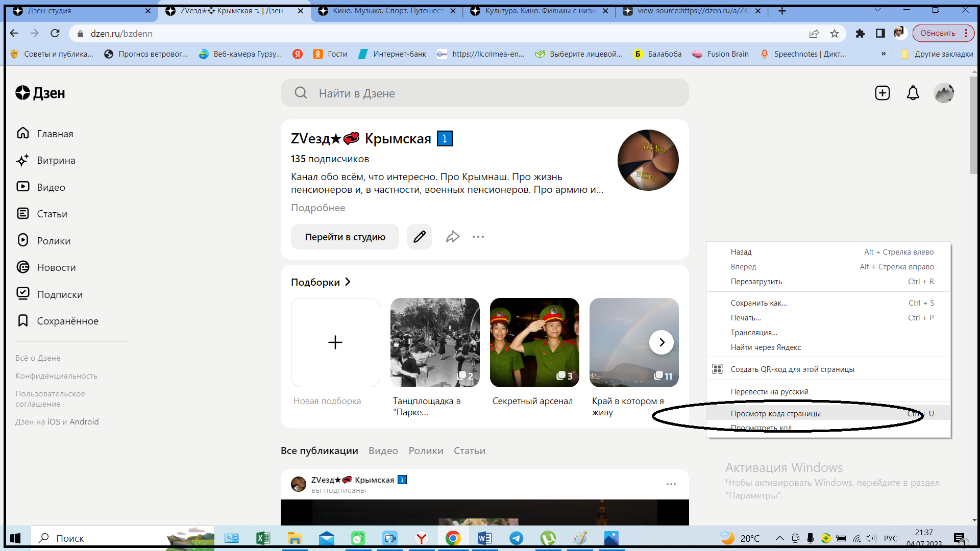Open Telegram from the taskbar

[517, 538]
